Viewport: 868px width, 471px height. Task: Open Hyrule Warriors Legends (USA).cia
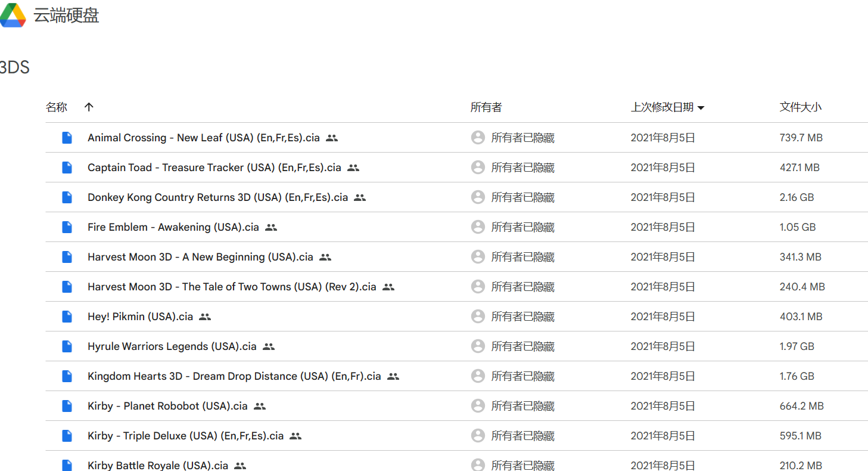coord(172,346)
